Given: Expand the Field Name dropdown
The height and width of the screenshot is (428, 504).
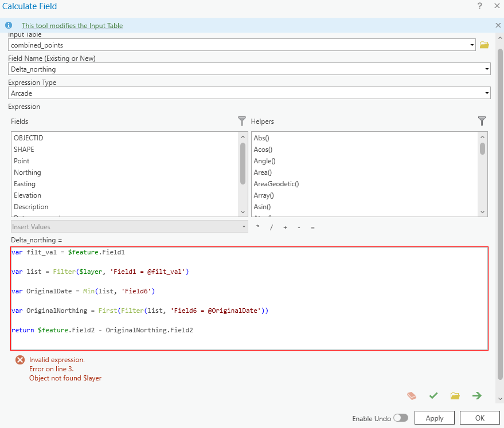Looking at the screenshot, I should coord(487,69).
